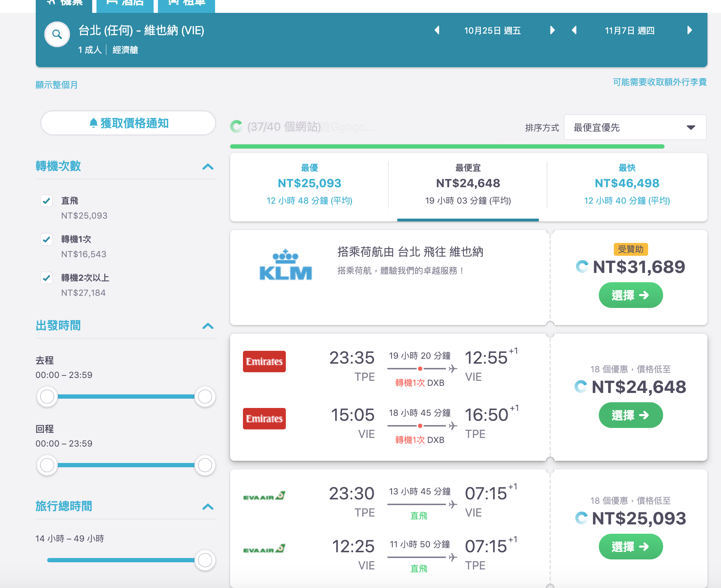The width and height of the screenshot is (721, 588).
Task: Toggle the 轉機2次以上 checkbox
Action: click(46, 278)
